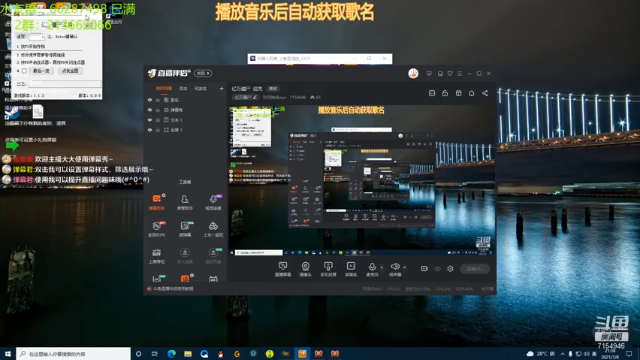Image resolution: width=640 pixels, height=360 pixels.
Task: Click the share icon above the preview
Action: tap(485, 93)
